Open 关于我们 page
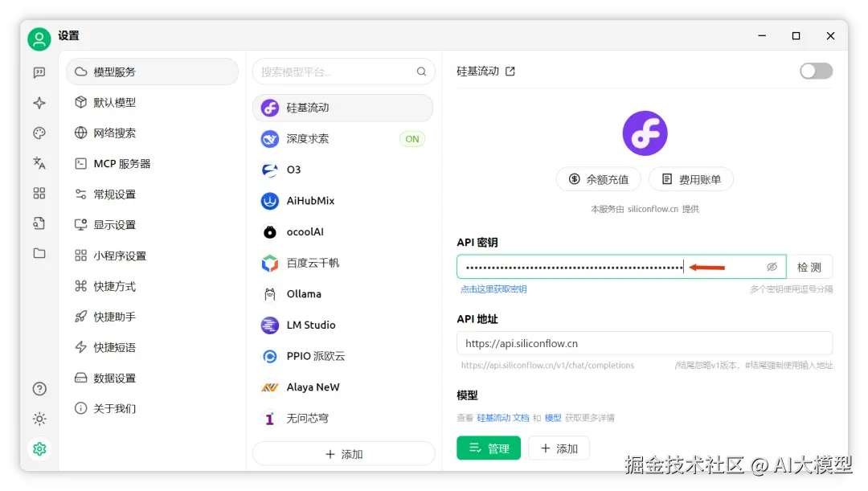 [152, 408]
